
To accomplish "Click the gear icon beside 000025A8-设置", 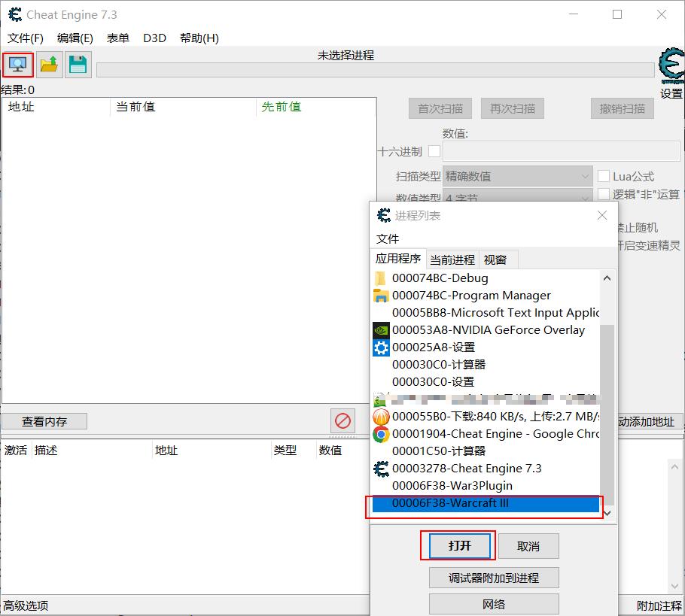I will (381, 347).
